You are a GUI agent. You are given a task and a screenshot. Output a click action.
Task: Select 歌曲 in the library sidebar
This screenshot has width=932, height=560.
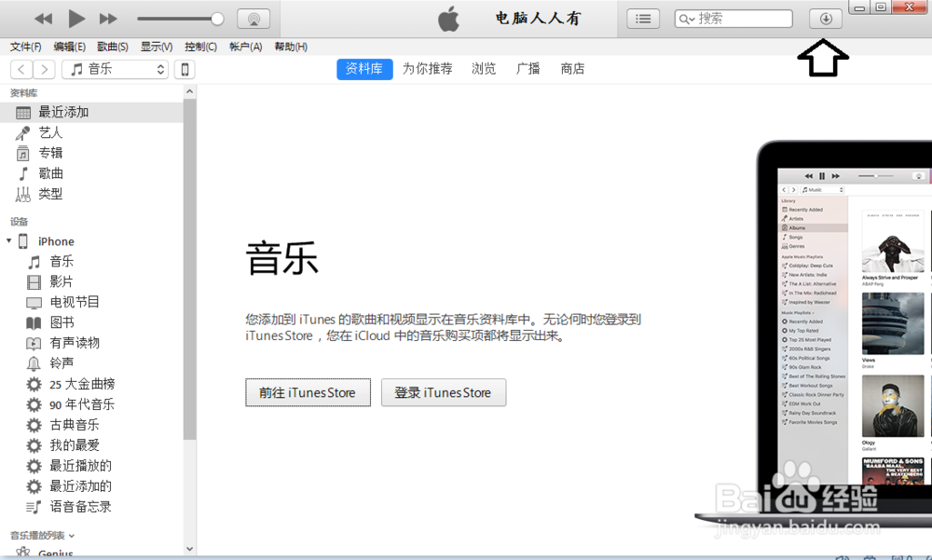91,173
